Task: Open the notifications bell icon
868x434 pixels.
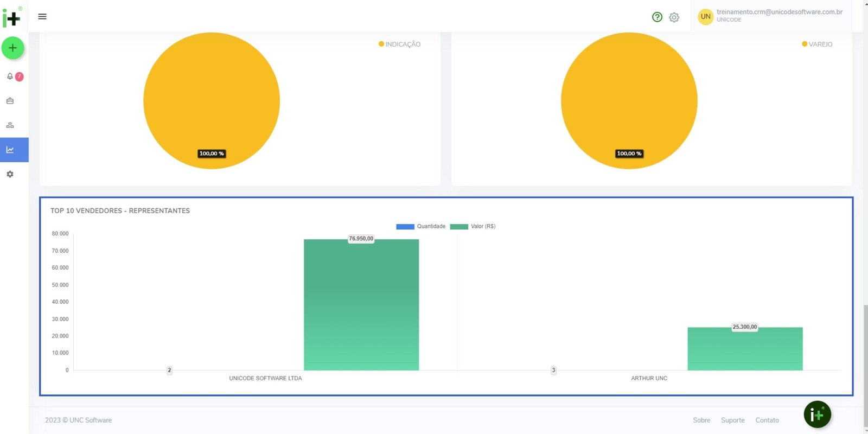Action: (x=10, y=76)
